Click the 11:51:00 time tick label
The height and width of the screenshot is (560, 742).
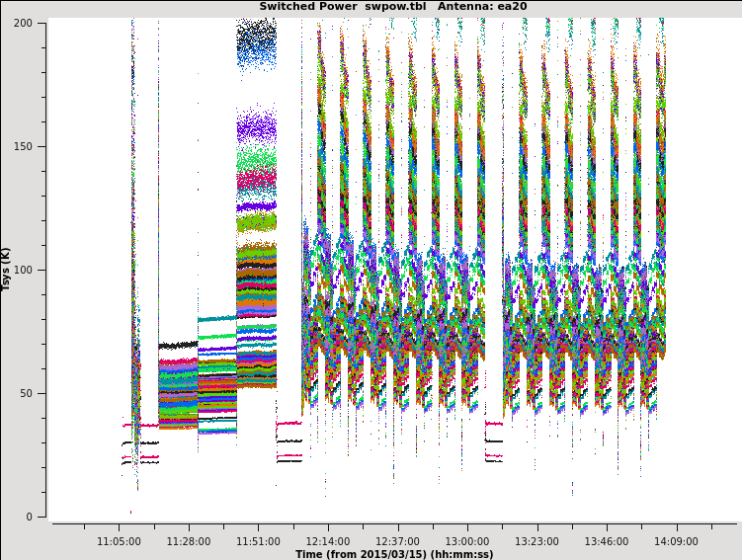coord(258,541)
